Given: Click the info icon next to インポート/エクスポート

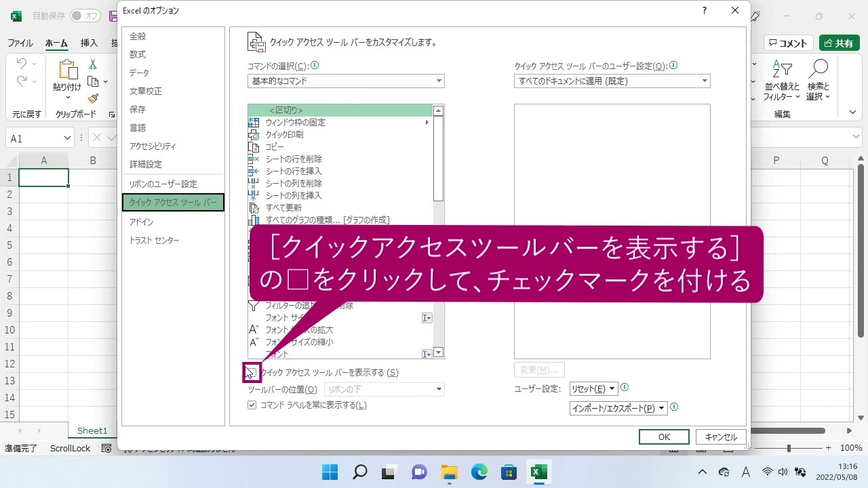Looking at the screenshot, I should (x=674, y=407).
